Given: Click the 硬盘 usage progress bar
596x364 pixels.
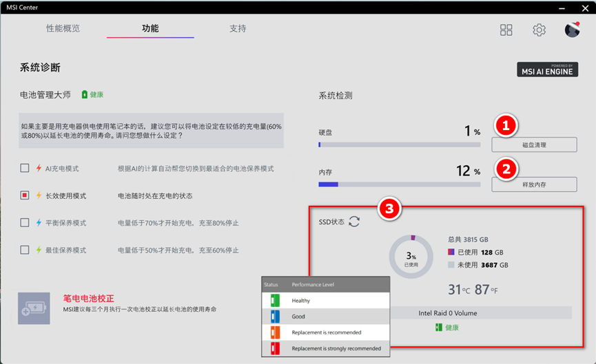Looking at the screenshot, I should click(399, 144).
